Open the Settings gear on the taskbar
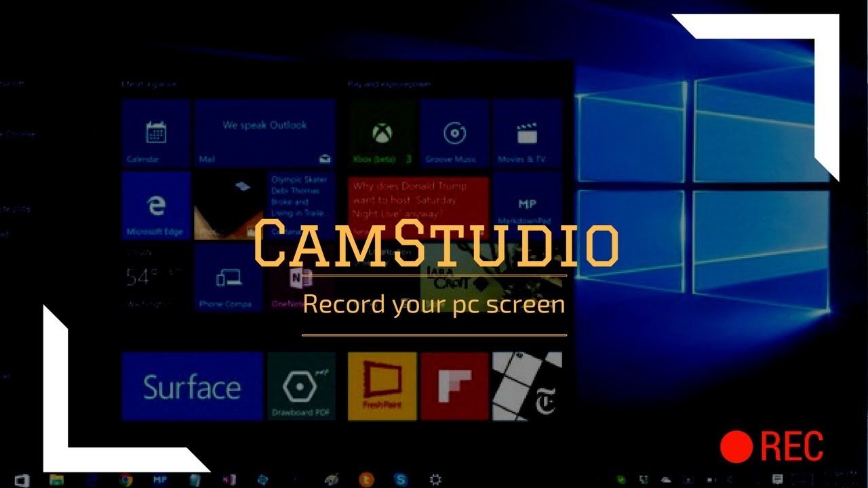The image size is (868, 488). tap(436, 480)
